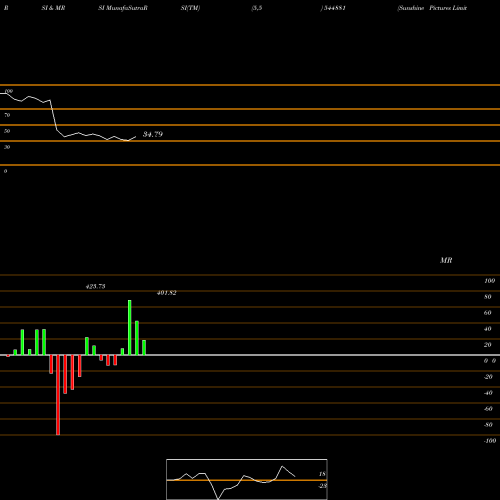
Task: Select the 'SI(TM)' header label
Action: click(x=190, y=8)
